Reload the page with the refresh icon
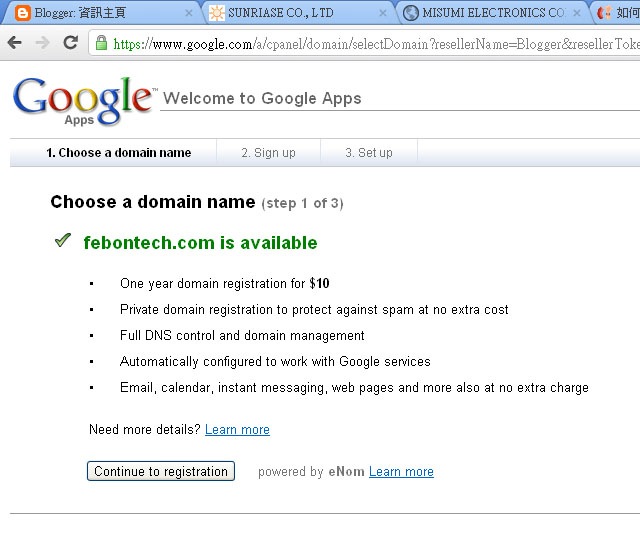 [x=70, y=42]
